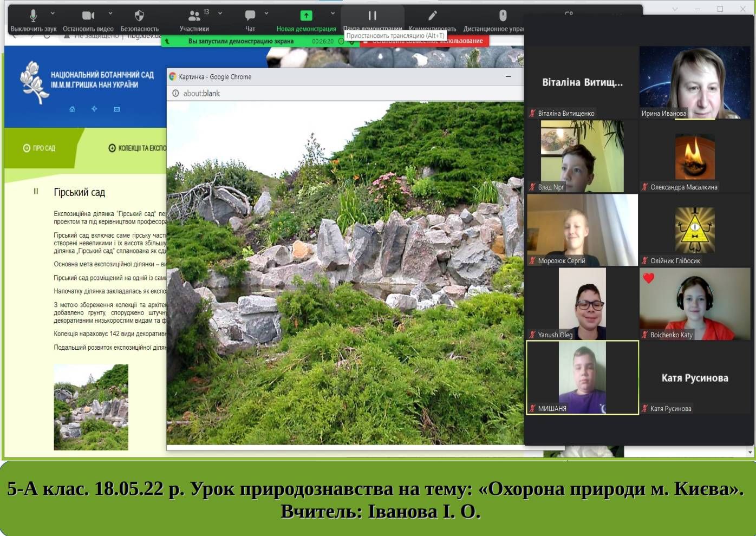Viewport: 756px width, 536px height.
Task: Click the envelope icon in site header
Action: coord(116,109)
